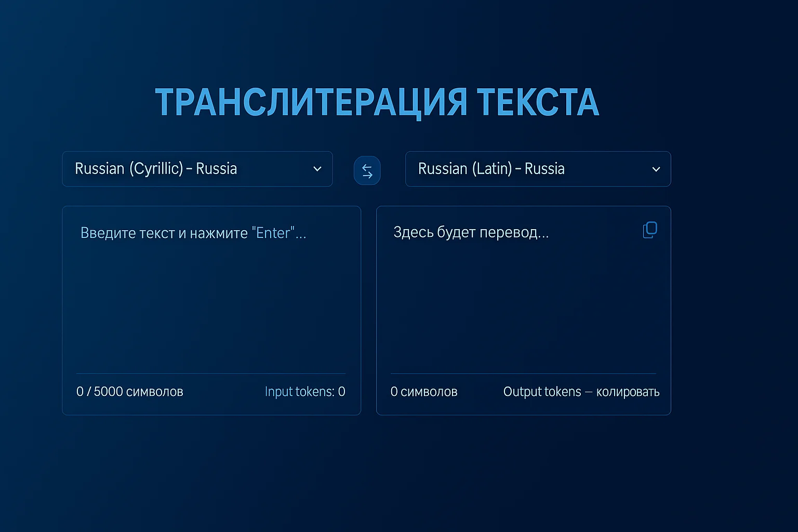This screenshot has height=532, width=798.
Task: Open the 'Russian (Latin) – Russia' dropdown
Action: point(538,169)
